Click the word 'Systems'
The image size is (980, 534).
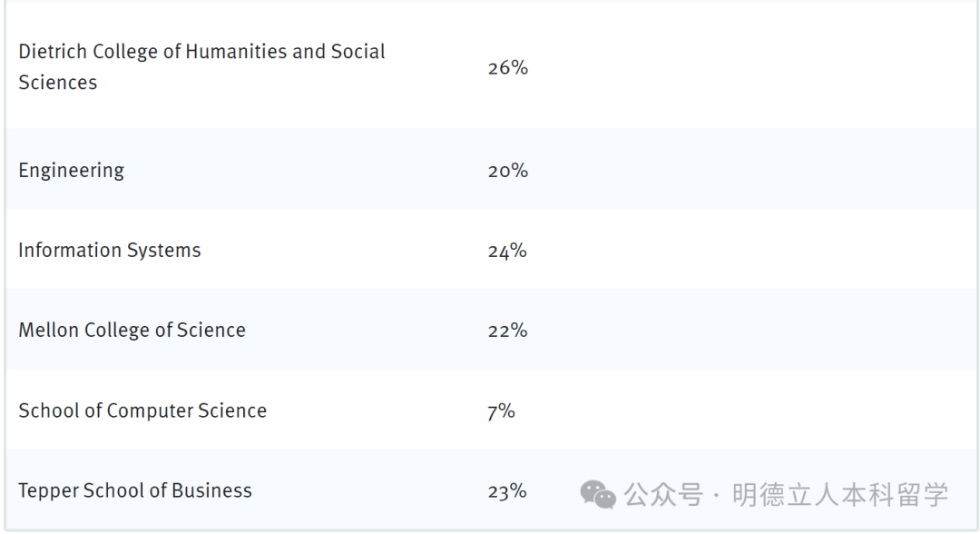point(164,251)
